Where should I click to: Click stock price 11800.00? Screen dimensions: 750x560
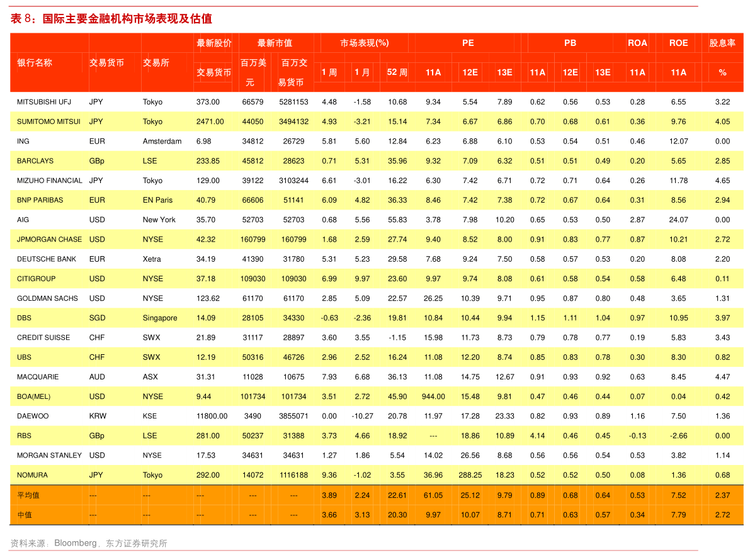click(212, 416)
